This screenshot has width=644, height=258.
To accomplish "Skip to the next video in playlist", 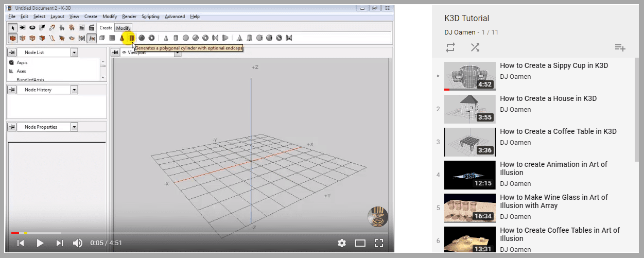I will coord(59,243).
